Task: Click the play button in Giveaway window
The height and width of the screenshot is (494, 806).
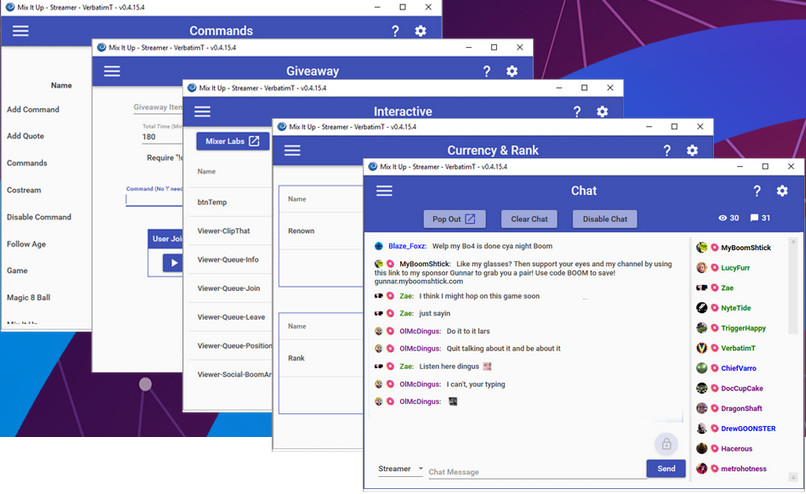Action: (174, 263)
